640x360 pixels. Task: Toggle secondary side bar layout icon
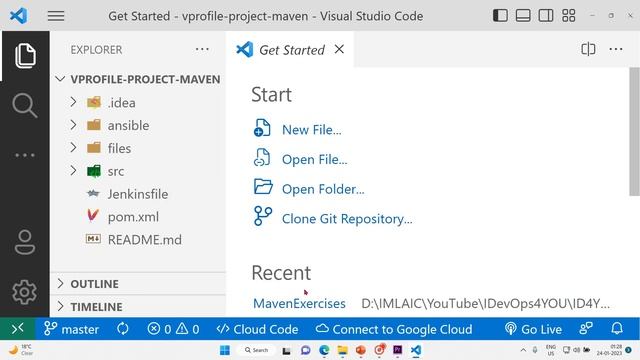[546, 16]
